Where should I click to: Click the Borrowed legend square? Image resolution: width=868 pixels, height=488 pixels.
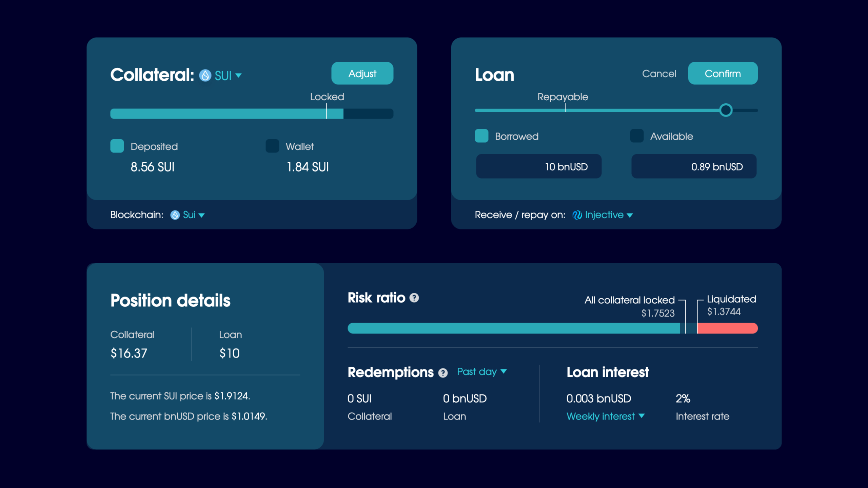coord(481,136)
